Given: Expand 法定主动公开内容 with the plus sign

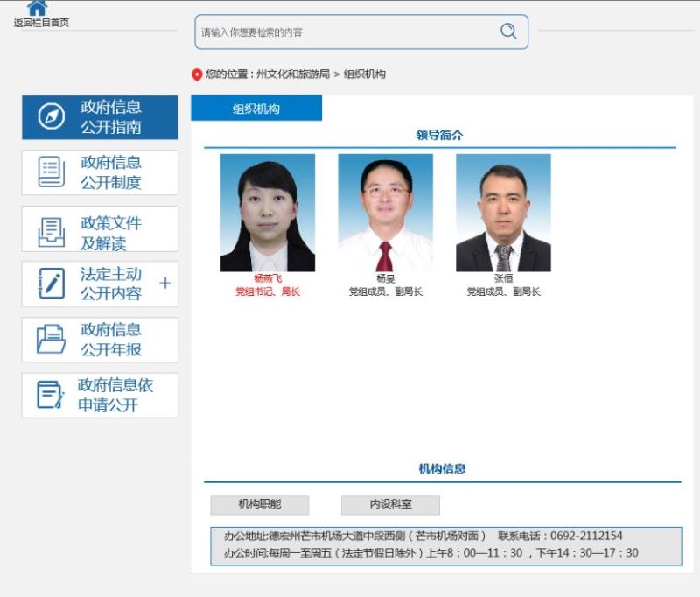Looking at the screenshot, I should (165, 284).
